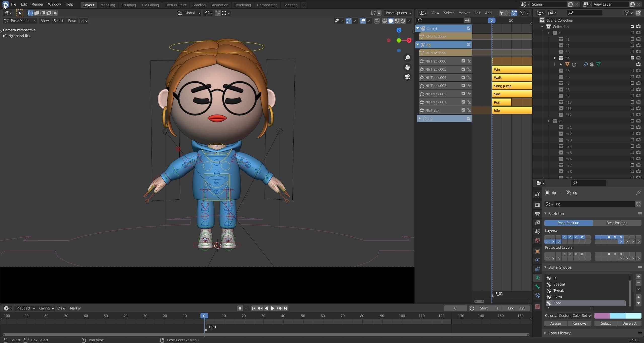This screenshot has width=644, height=343.
Task: Add a new bone group with the plus button
Action: pyautogui.click(x=638, y=276)
